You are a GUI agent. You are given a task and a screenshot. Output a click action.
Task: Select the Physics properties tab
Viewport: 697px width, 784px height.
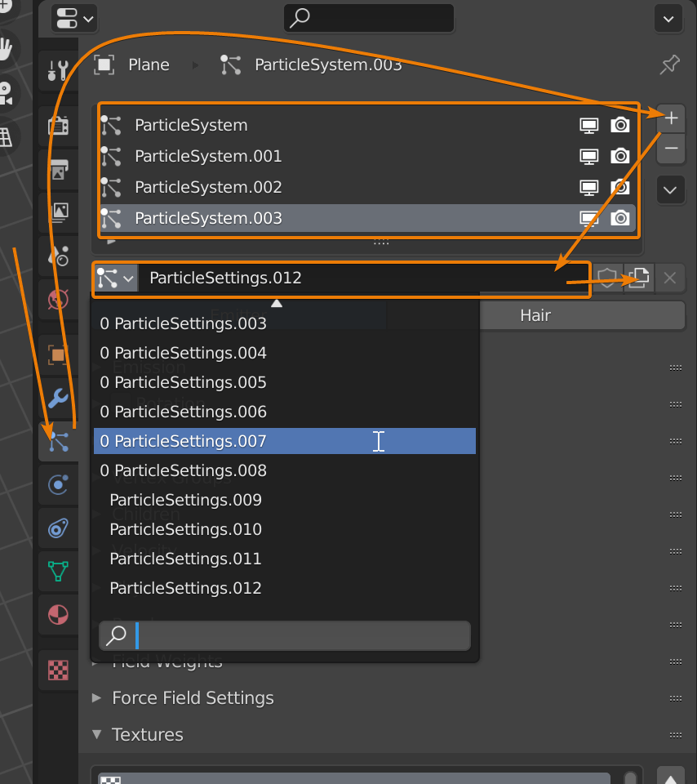click(x=58, y=484)
